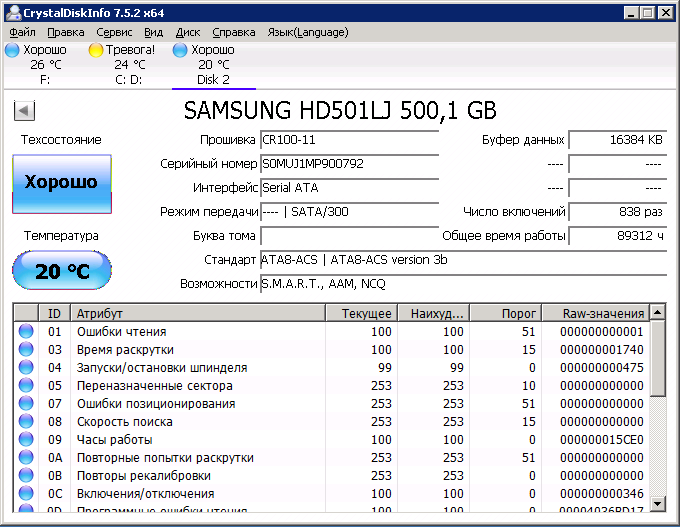Click the scrollbar down arrow

coord(658,504)
